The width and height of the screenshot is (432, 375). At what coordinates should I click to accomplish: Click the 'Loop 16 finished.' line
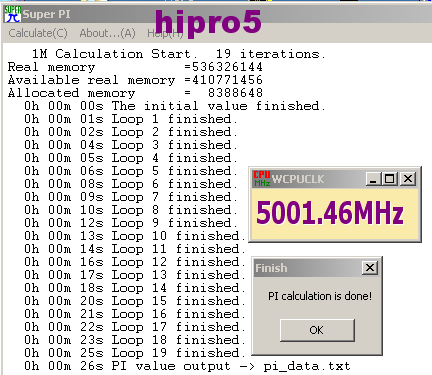135,314
